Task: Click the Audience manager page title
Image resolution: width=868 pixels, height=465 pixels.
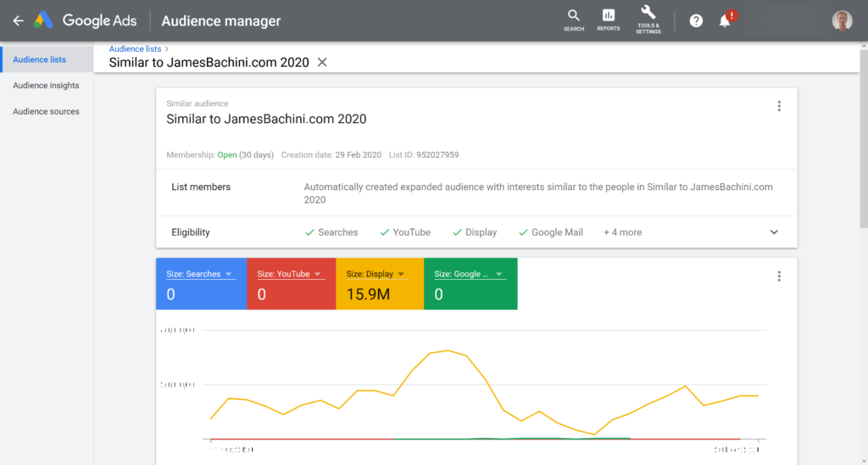Action: pos(221,21)
